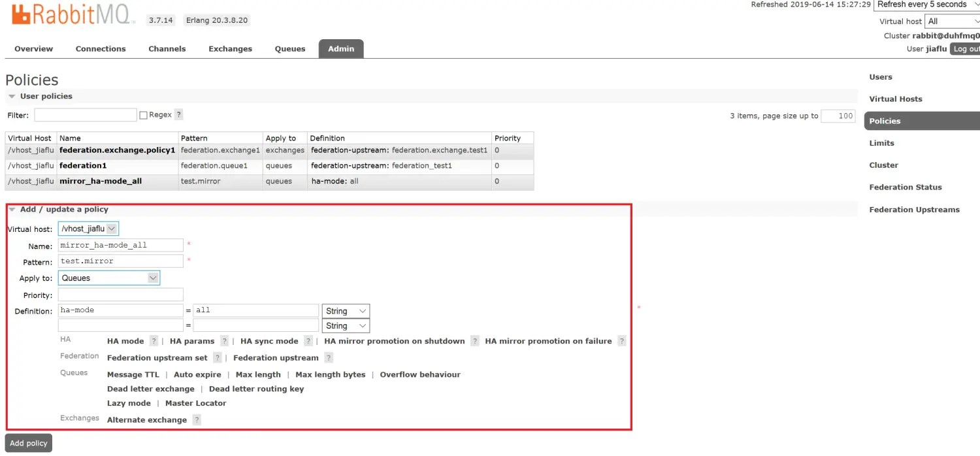Open help for HA mirror promotion on shutdown

click(475, 341)
